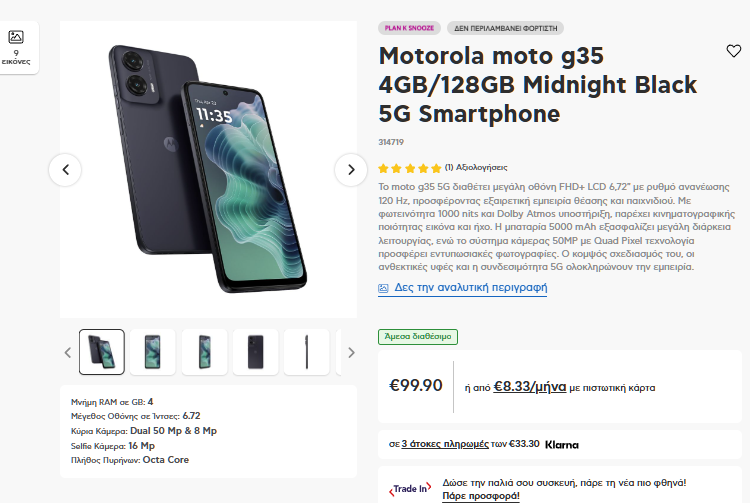Open the 9 images gallery icon
This screenshot has height=503, width=750.
click(x=16, y=45)
